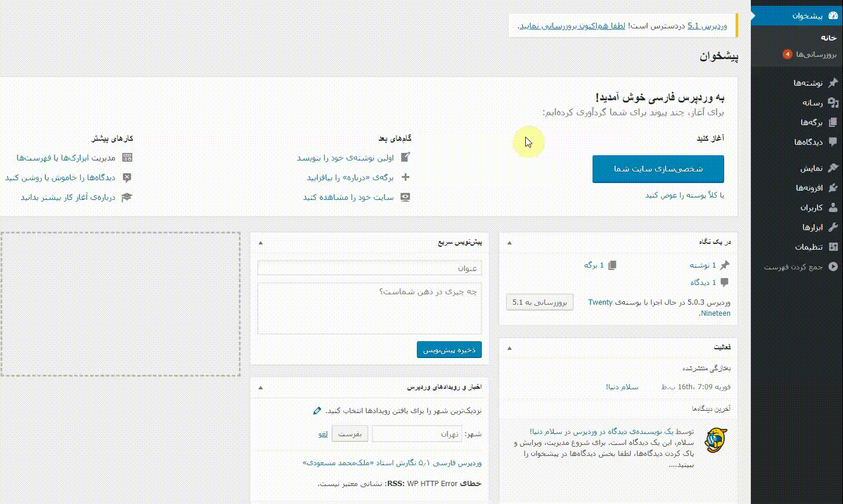Viewport: 843px width, 504px height.
Task: Click the Media icon in sidebar
Action: [x=833, y=103]
